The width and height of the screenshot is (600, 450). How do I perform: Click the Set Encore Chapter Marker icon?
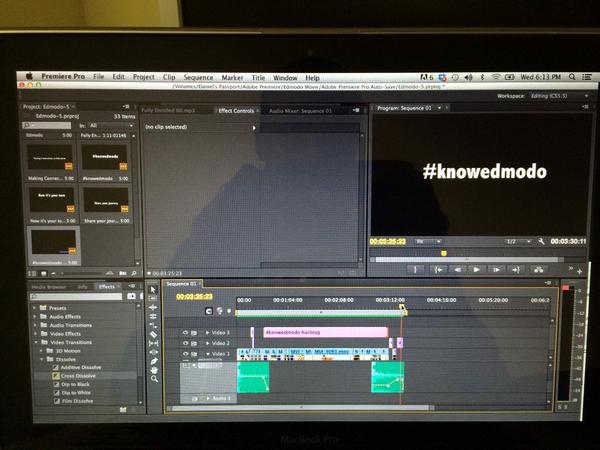click(220, 311)
